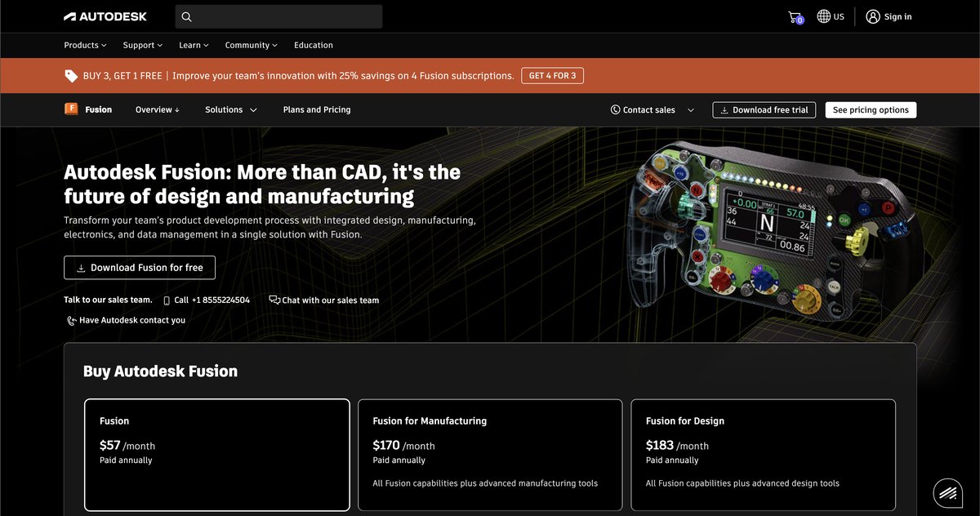The height and width of the screenshot is (516, 980).
Task: Click Download free trial button
Action: coord(764,109)
